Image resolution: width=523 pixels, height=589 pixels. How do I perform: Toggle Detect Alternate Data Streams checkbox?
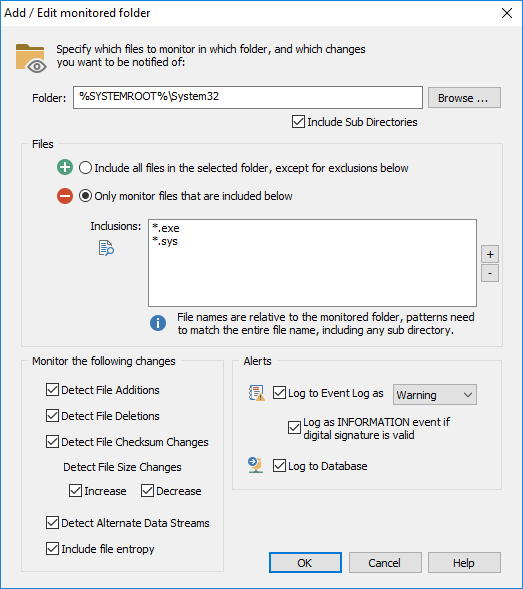(x=52, y=523)
